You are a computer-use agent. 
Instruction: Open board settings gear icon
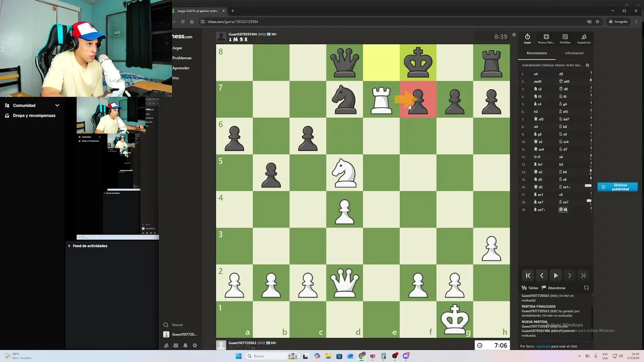pos(514,35)
